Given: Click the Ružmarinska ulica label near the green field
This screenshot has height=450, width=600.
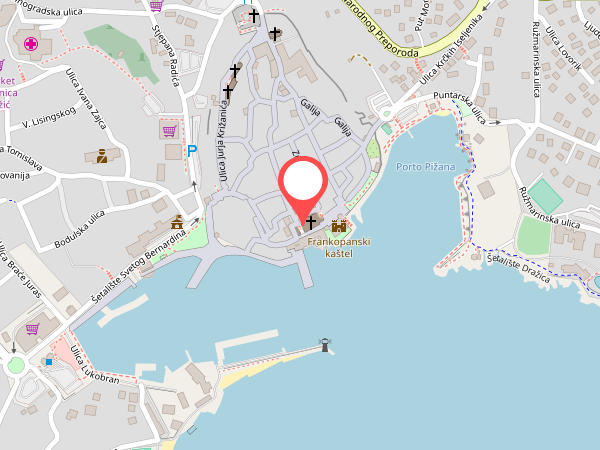Looking at the screenshot, I should click(x=549, y=208).
